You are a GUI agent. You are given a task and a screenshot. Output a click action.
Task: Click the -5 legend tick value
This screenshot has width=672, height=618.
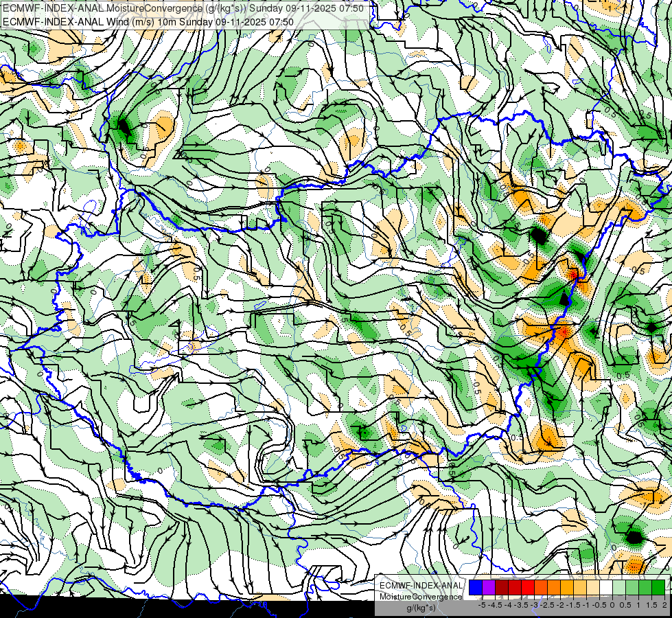[482, 605]
